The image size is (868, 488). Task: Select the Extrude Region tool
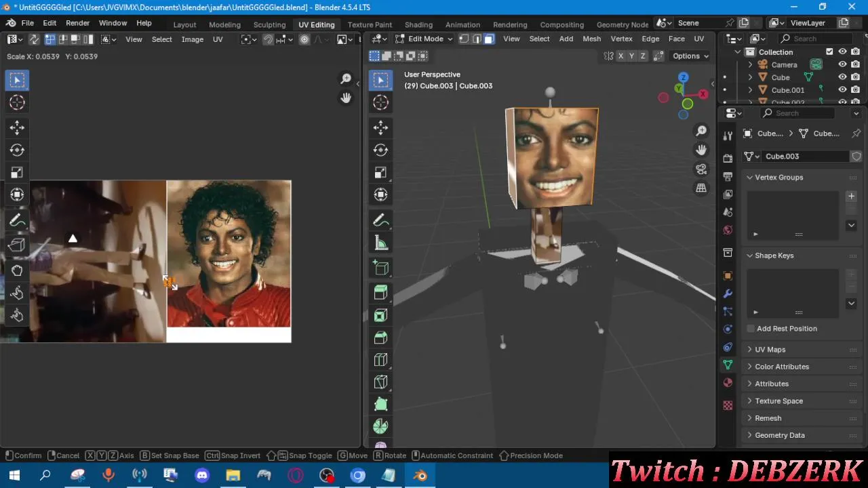click(x=380, y=293)
